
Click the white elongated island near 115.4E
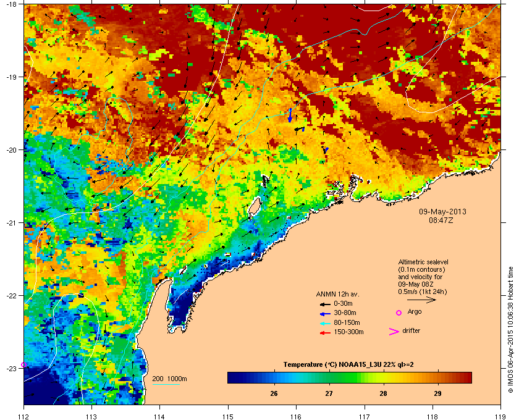pyautogui.click(x=254, y=207)
